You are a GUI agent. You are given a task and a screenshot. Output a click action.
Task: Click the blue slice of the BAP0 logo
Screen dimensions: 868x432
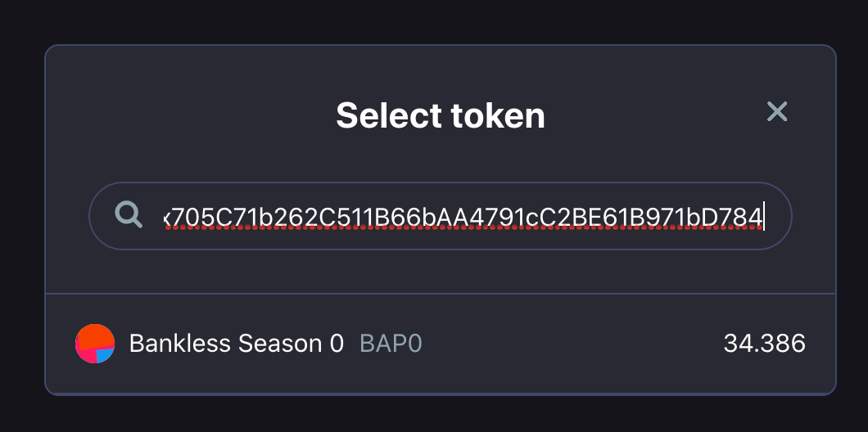[106, 356]
